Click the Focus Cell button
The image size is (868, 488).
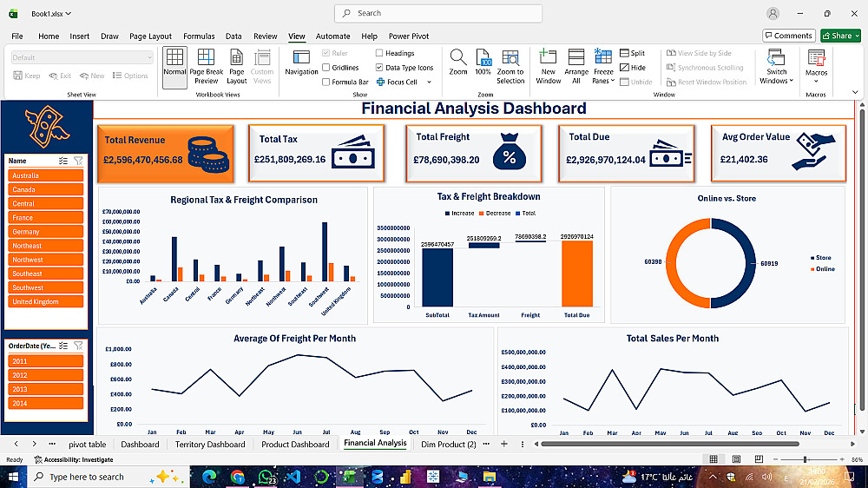tap(397, 82)
